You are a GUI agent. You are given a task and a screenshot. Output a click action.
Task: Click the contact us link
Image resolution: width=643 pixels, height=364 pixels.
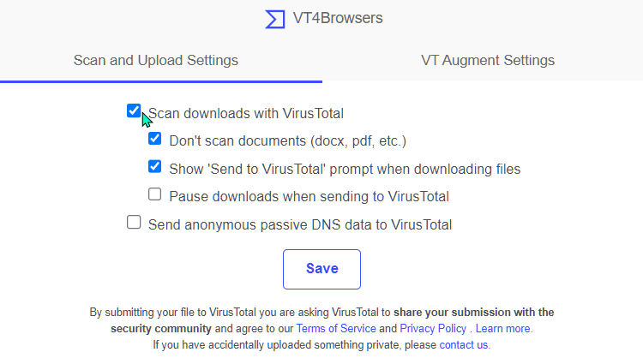pos(465,345)
